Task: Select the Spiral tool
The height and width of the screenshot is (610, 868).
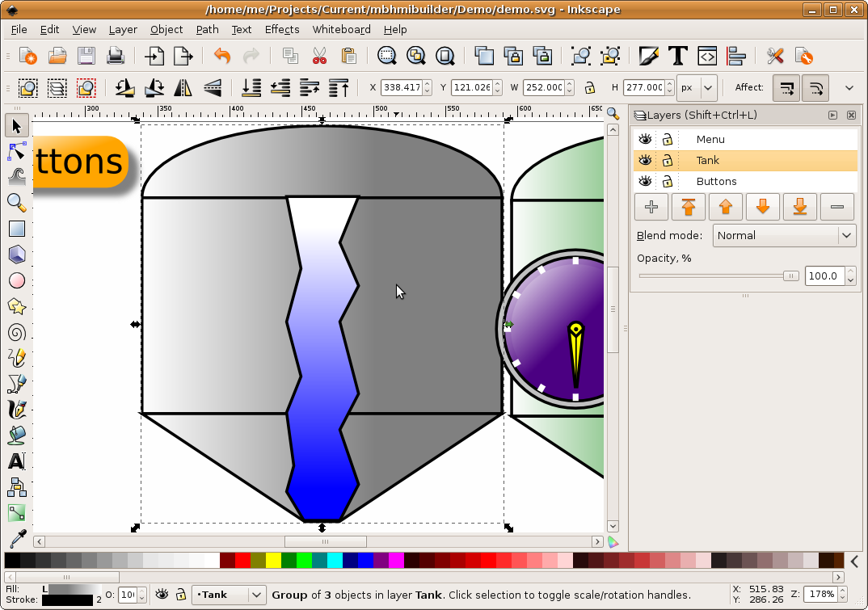Action: coord(17,332)
